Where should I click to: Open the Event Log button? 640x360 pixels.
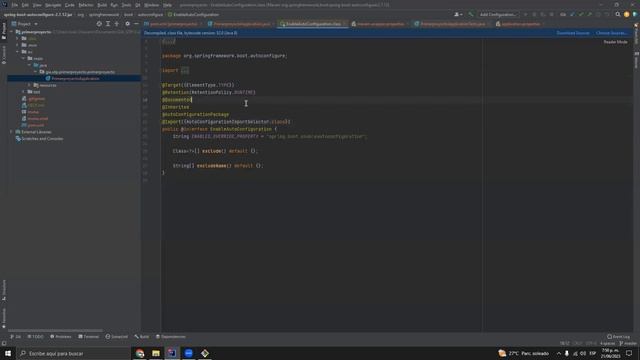click(x=618, y=337)
